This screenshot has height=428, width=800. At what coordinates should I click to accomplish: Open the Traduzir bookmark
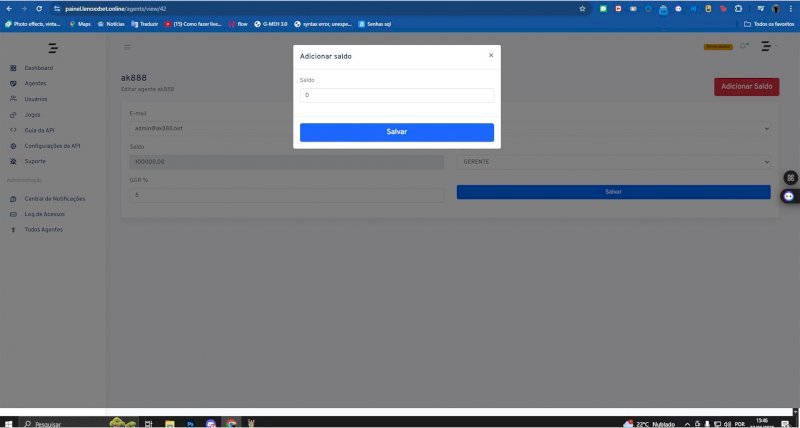pos(144,24)
